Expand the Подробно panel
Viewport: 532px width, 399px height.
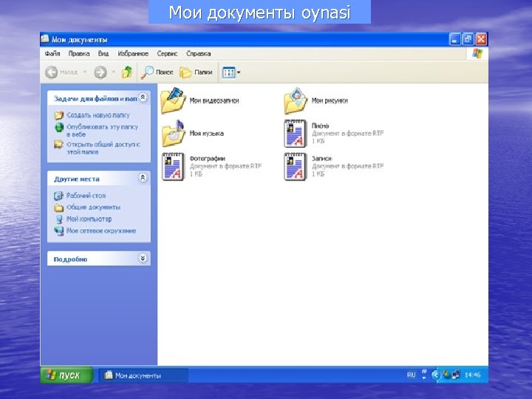pos(143,258)
